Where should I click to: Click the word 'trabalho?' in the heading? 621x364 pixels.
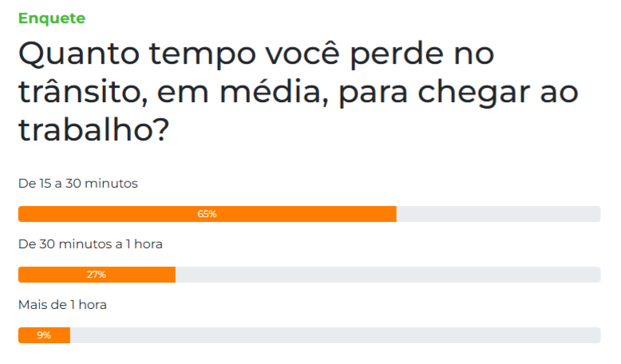click(x=94, y=130)
